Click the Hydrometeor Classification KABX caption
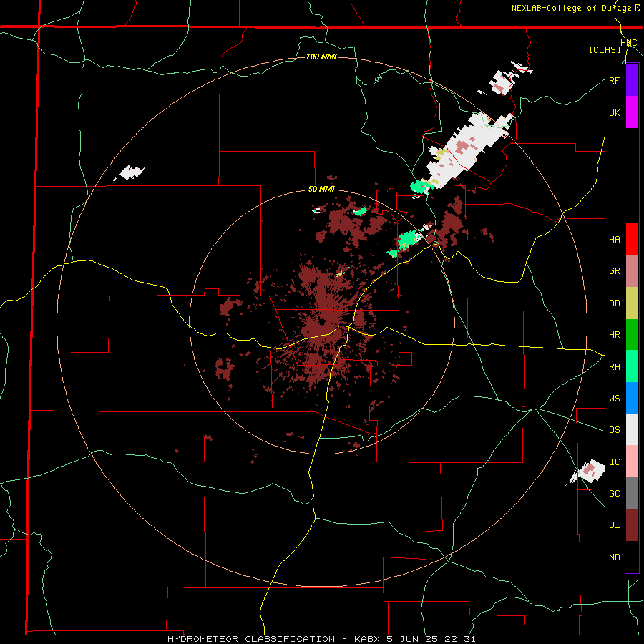 click(x=321, y=639)
